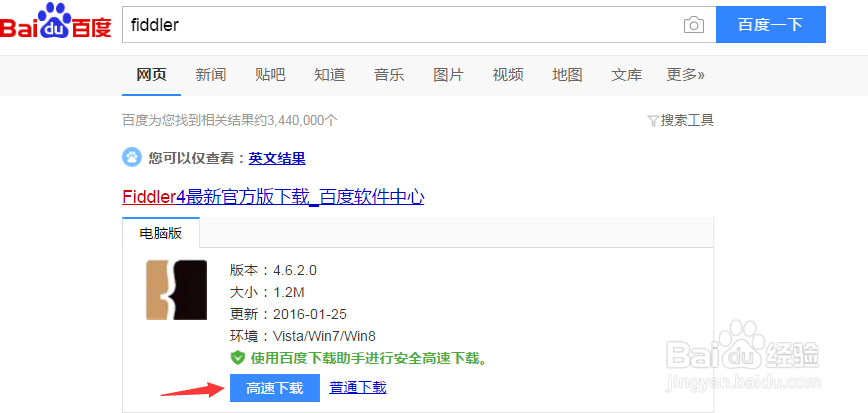Select the 视频 tab
The height and width of the screenshot is (413, 868).
pyautogui.click(x=508, y=75)
